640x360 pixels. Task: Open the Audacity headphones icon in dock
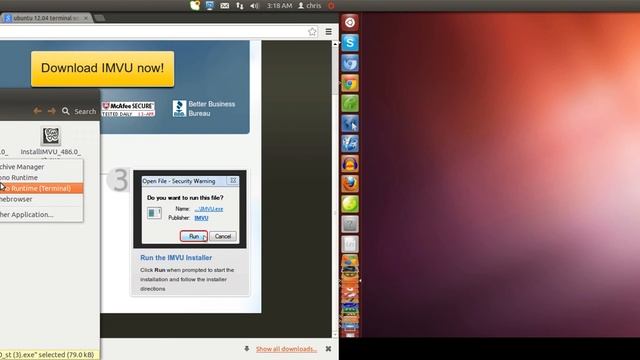pyautogui.click(x=350, y=164)
